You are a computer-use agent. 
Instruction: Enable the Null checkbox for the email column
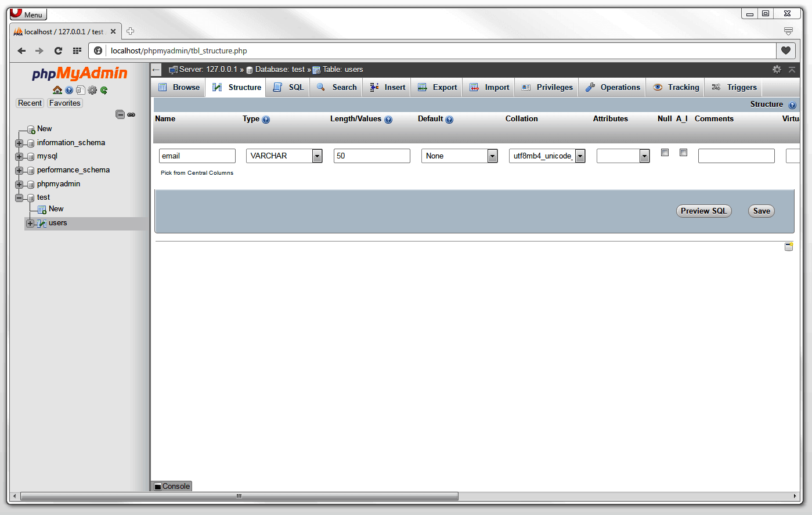pyautogui.click(x=665, y=152)
